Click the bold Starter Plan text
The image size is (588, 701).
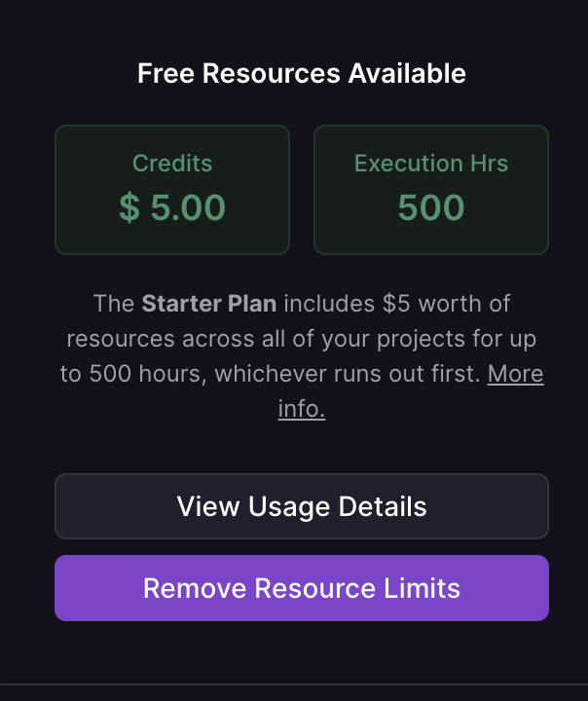click(x=209, y=304)
